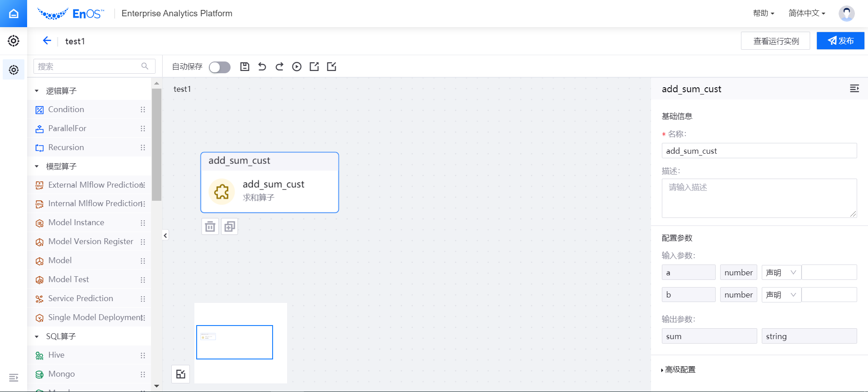
Task: Click the add_sum_cust node title bar
Action: (x=269, y=161)
